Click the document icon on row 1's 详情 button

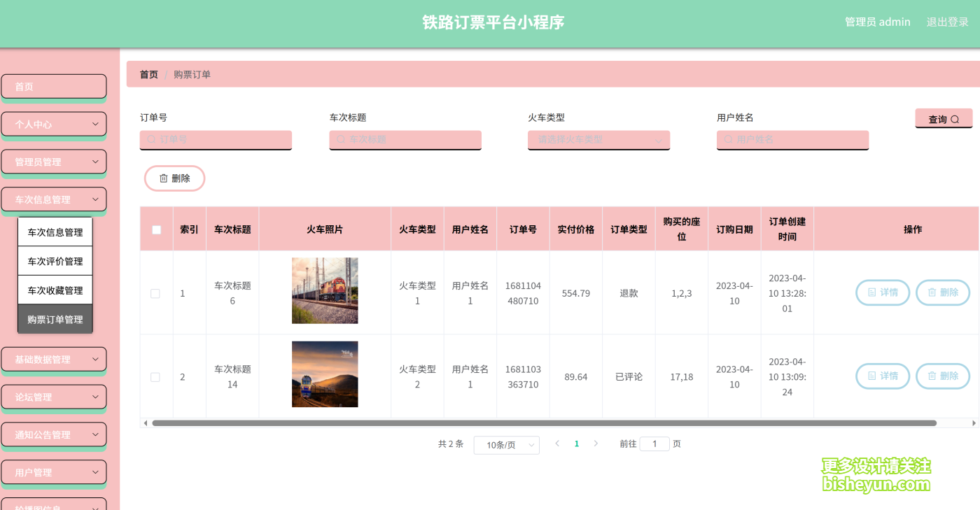871,292
